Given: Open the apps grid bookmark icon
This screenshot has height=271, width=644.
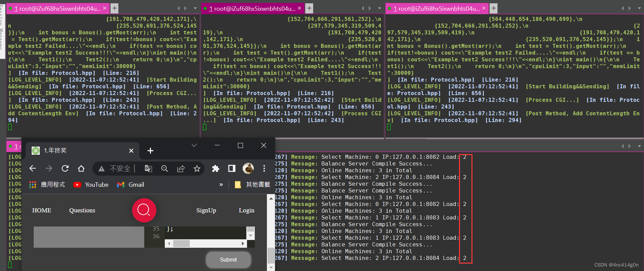Looking at the screenshot, I should pos(33,185).
